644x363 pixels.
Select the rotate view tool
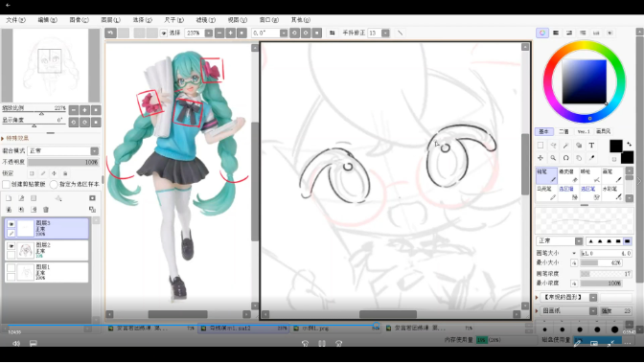click(566, 158)
